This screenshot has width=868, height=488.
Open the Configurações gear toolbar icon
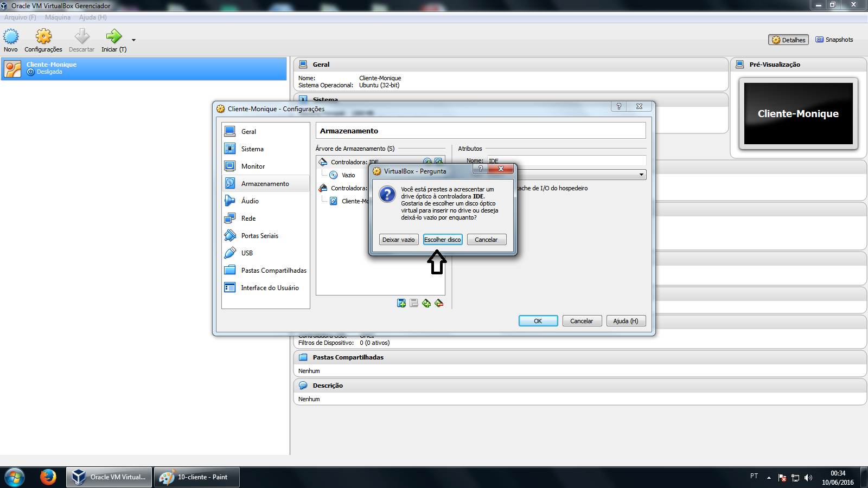pos(43,37)
